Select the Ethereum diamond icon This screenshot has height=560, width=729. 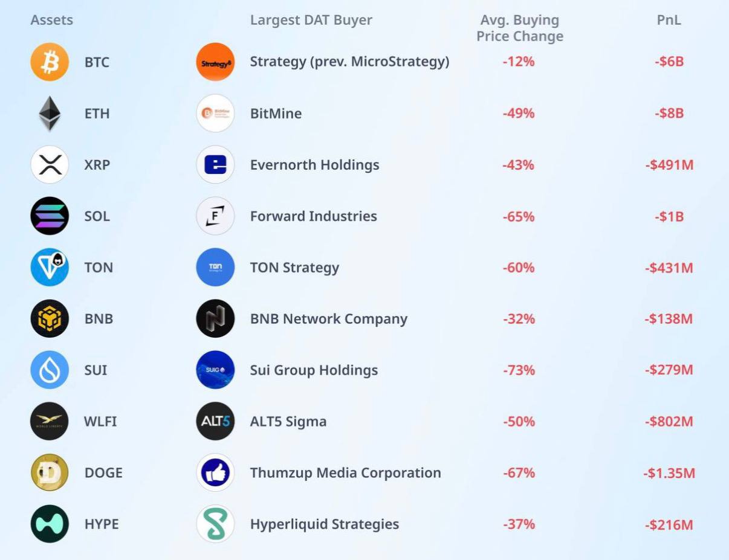(x=50, y=114)
